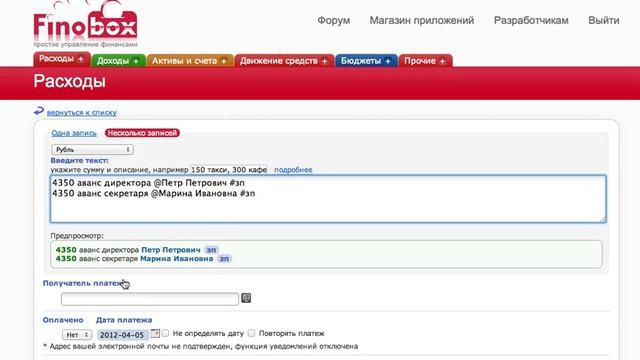Open the calendar icon next to payment date
The height and width of the screenshot is (360, 640).
click(x=155, y=333)
